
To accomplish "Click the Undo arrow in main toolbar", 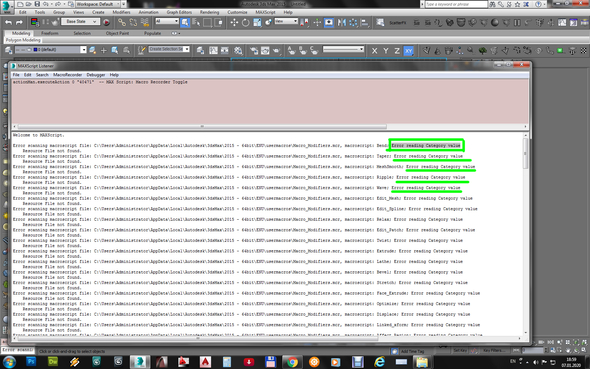I will coord(8,23).
